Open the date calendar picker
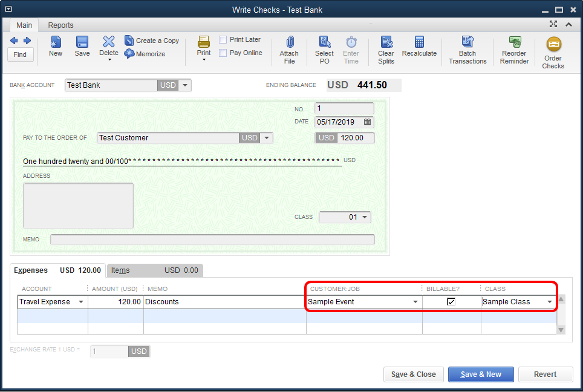Screen dimensions: 583x392 pyautogui.click(x=367, y=122)
